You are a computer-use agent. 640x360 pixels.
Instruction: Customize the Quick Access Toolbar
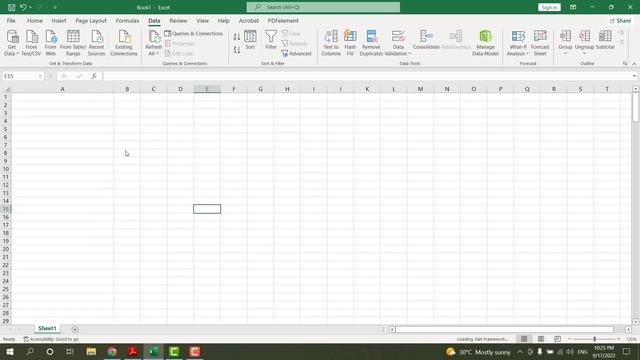[55, 7]
